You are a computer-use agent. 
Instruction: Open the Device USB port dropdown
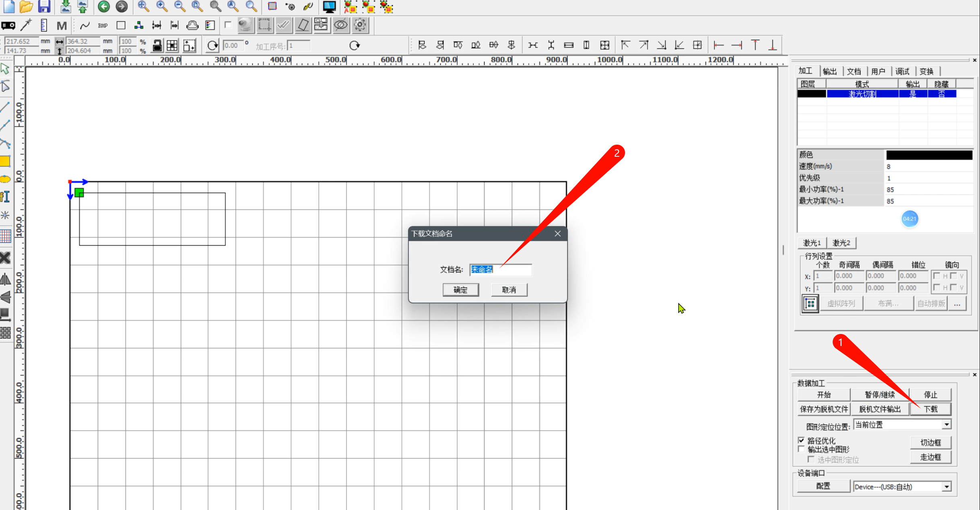pyautogui.click(x=947, y=487)
